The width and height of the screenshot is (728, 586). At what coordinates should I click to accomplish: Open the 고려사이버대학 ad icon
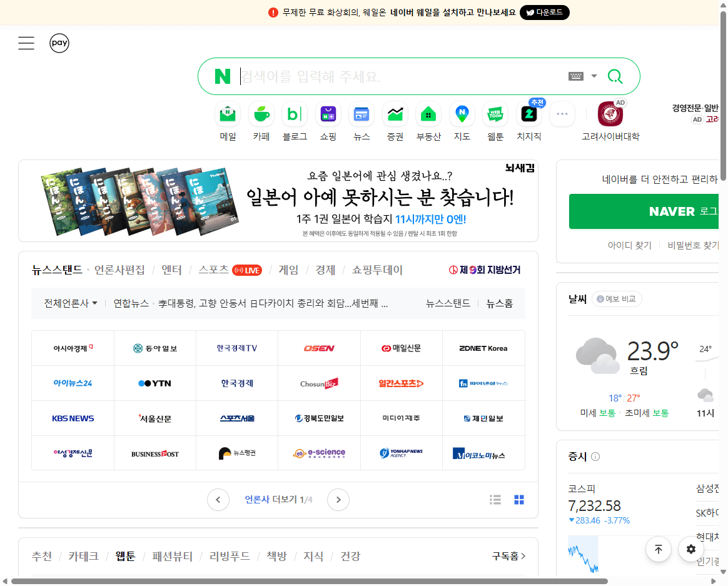click(610, 114)
